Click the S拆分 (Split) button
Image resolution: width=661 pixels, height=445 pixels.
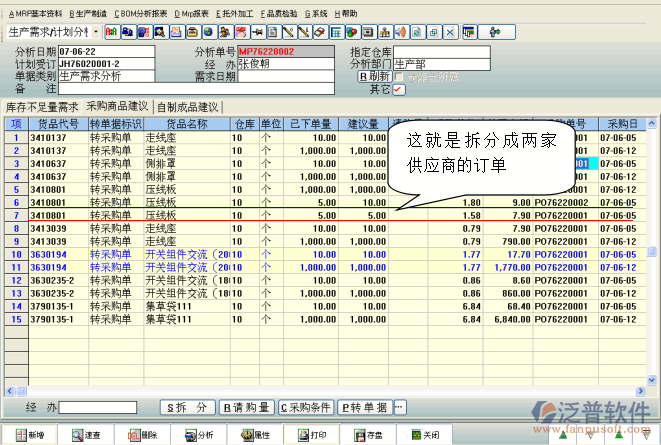coord(188,408)
